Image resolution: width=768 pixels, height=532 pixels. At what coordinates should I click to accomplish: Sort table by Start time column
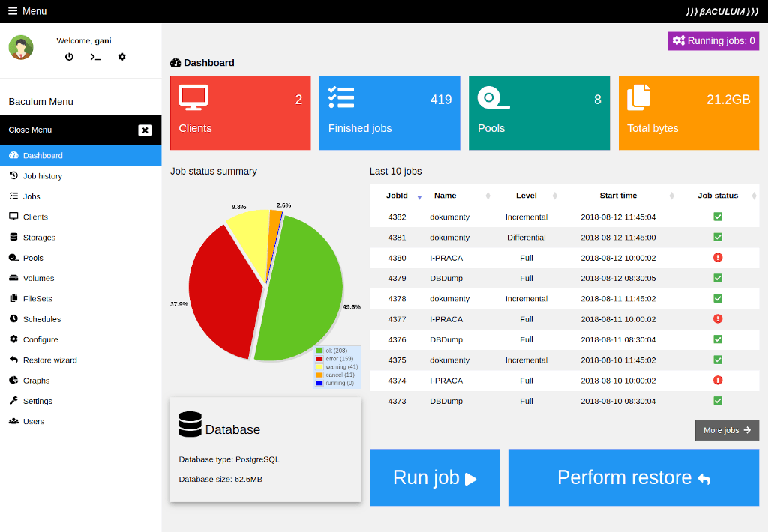pyautogui.click(x=618, y=196)
